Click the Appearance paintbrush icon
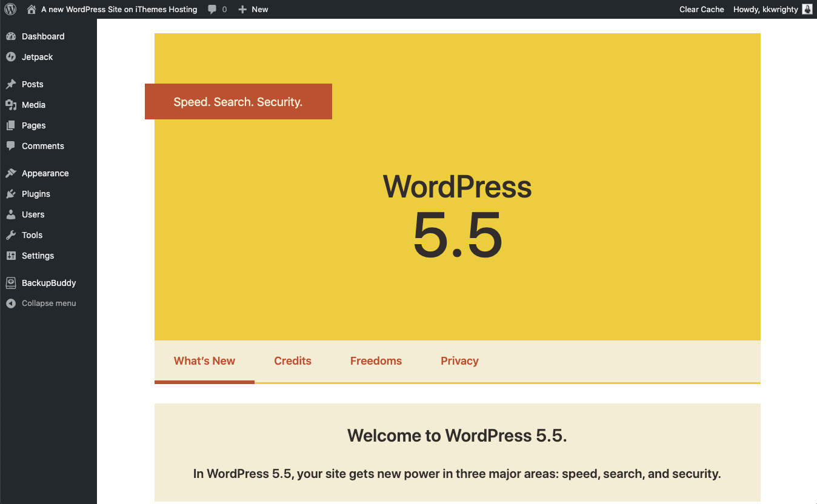This screenshot has height=504, width=817. (11, 173)
